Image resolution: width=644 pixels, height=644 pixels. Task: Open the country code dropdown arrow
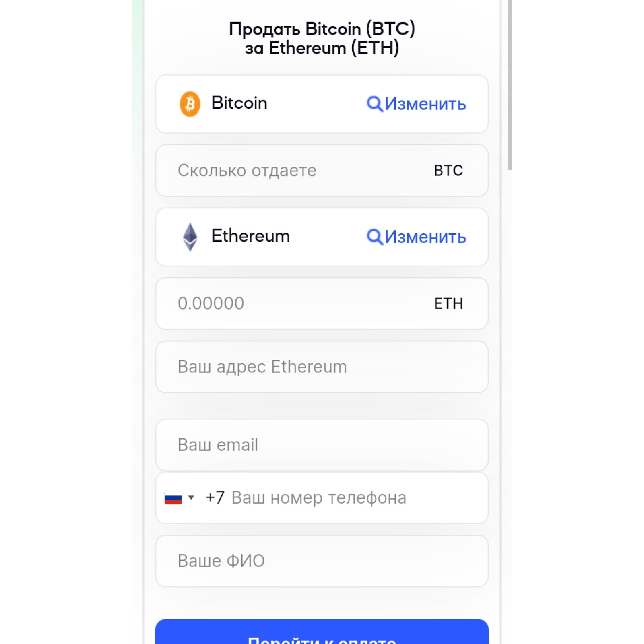[x=191, y=497]
